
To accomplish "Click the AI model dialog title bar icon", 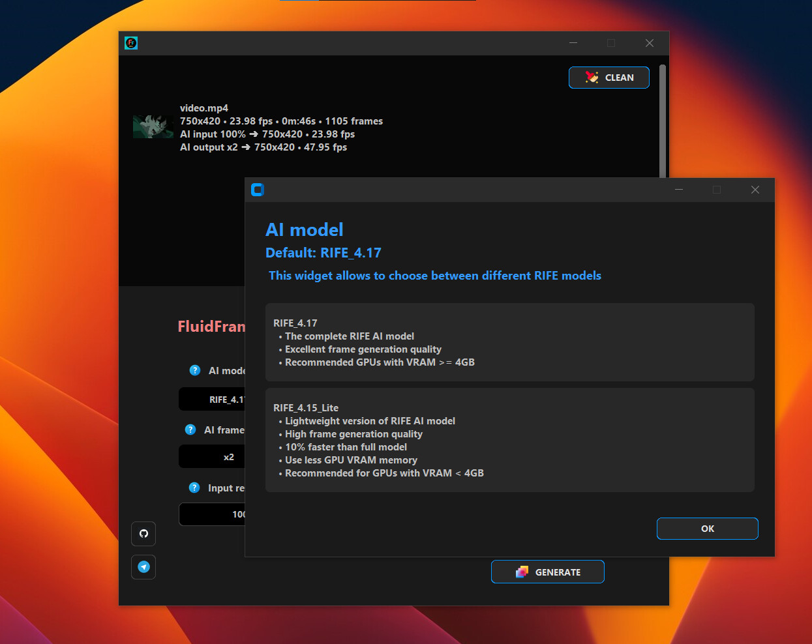I will click(x=258, y=190).
